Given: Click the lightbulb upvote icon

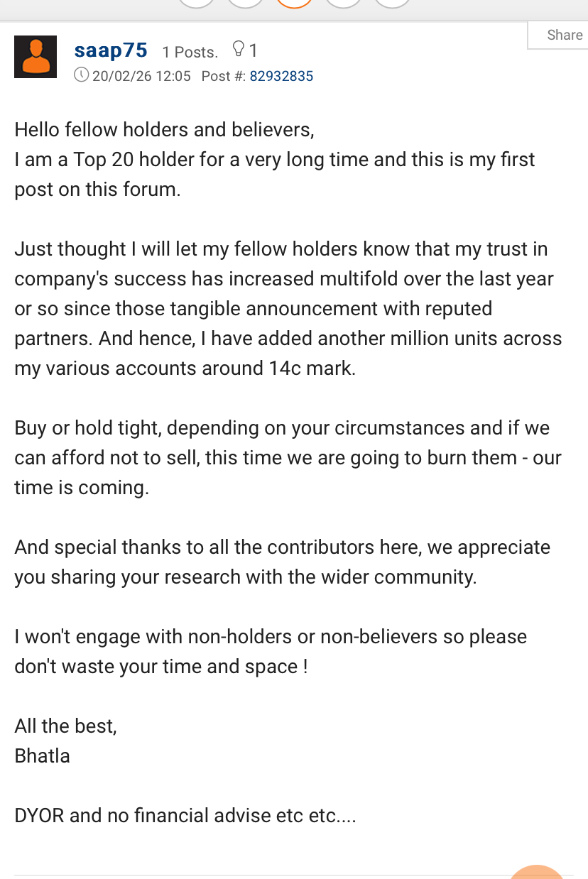Looking at the screenshot, I should pos(239,50).
